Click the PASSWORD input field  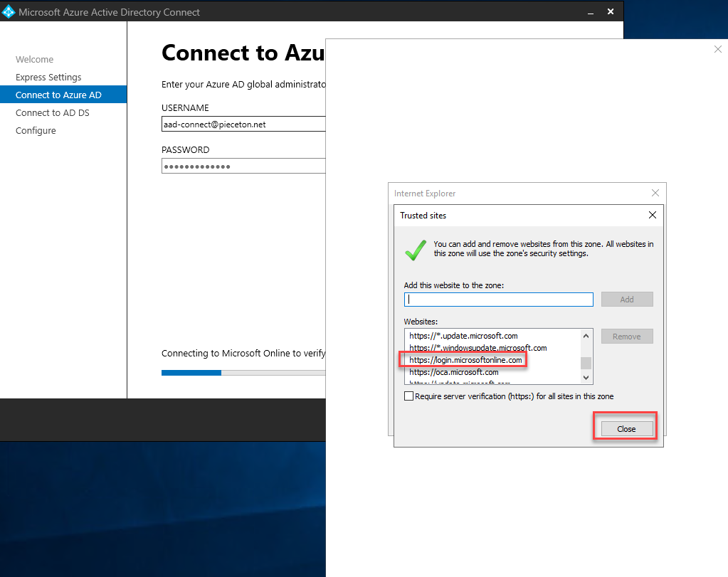coord(243,166)
